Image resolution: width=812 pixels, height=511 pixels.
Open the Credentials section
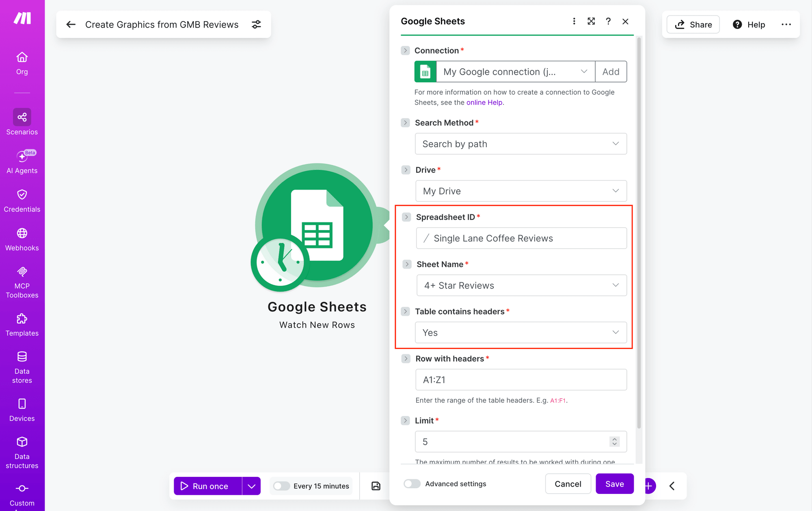pyautogui.click(x=22, y=201)
